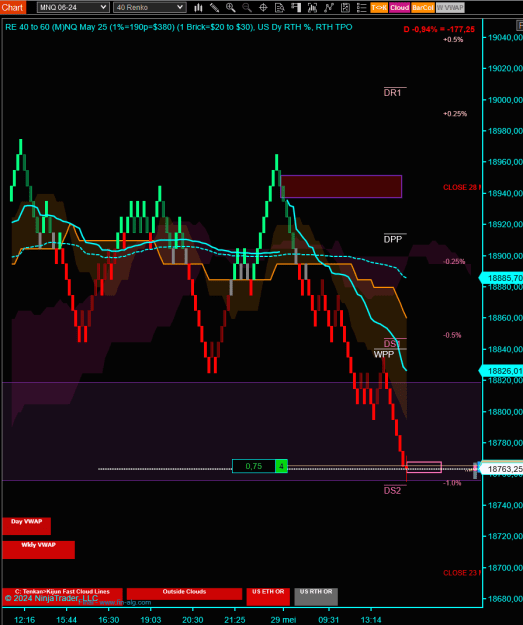The image size is (523, 625).
Task: Toggle the T<>K toolbar button
Action: 379,8
